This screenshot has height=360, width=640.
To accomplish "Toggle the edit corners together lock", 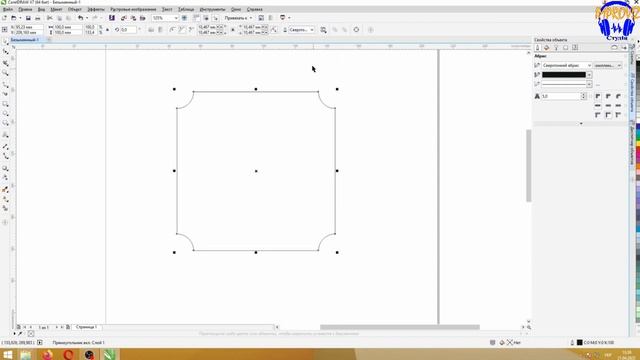I will [x=233, y=29].
